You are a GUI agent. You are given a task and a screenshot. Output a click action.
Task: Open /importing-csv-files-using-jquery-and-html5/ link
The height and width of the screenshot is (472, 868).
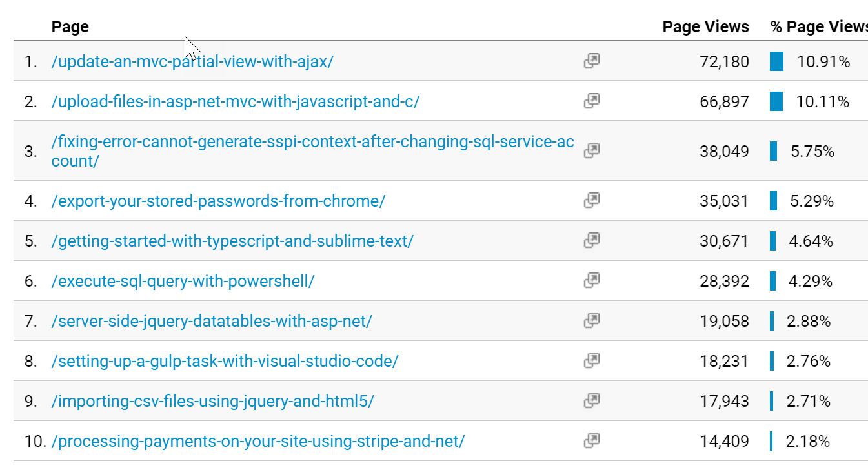coord(212,402)
